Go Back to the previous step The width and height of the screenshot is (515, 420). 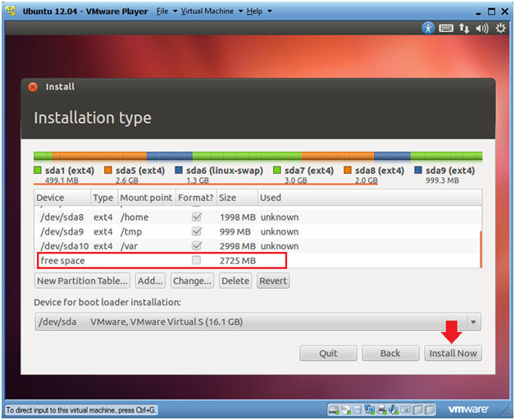[390, 354]
